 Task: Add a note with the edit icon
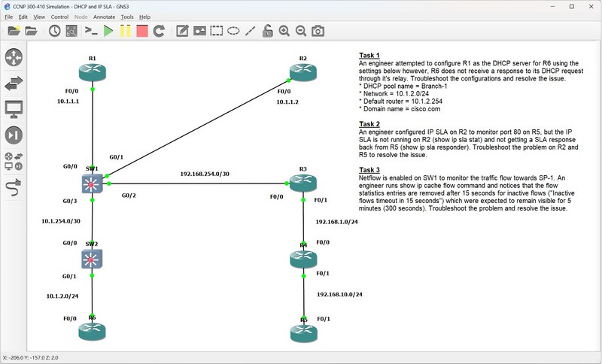182,31
